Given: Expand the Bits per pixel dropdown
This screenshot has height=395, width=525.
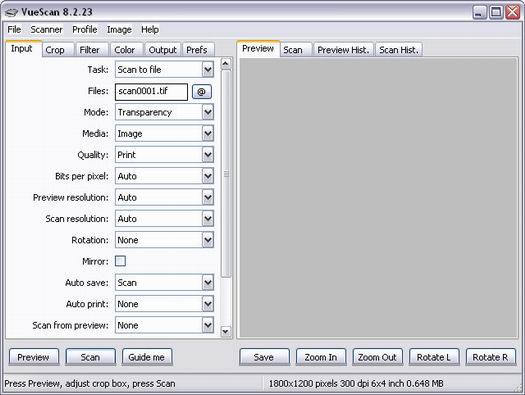Looking at the screenshot, I should [164, 176].
